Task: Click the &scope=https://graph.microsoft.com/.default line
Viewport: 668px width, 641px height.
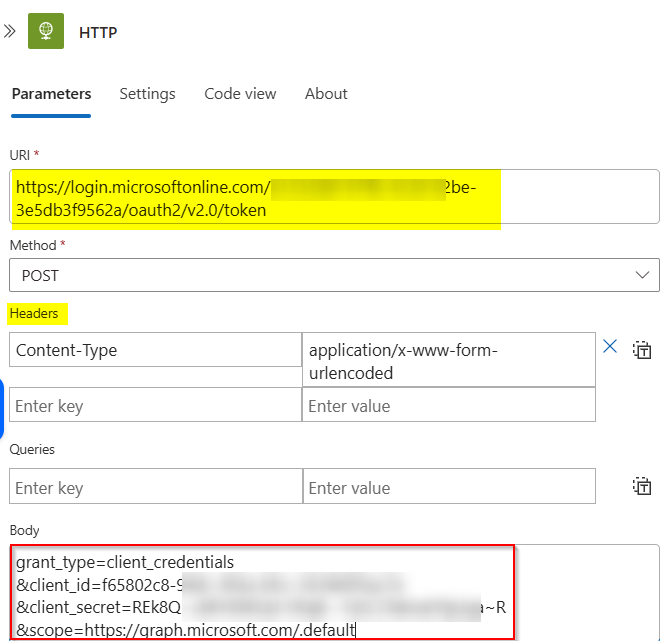Action: [x=186, y=630]
